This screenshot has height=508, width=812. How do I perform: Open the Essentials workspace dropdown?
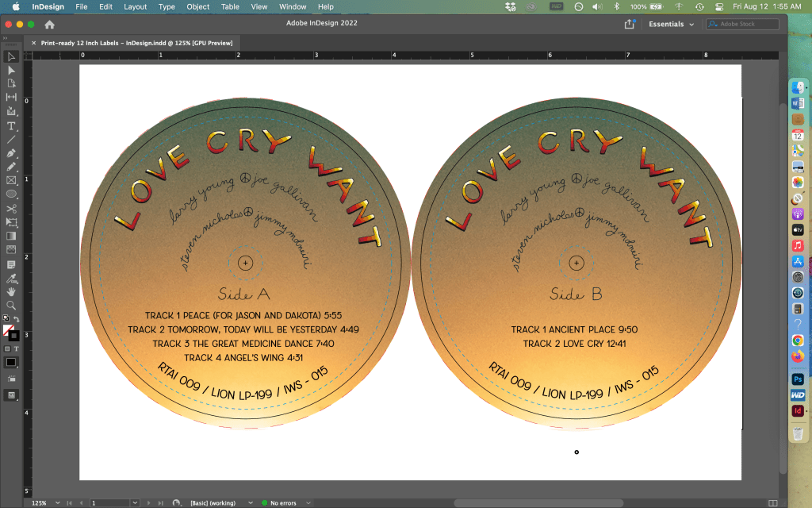671,25
